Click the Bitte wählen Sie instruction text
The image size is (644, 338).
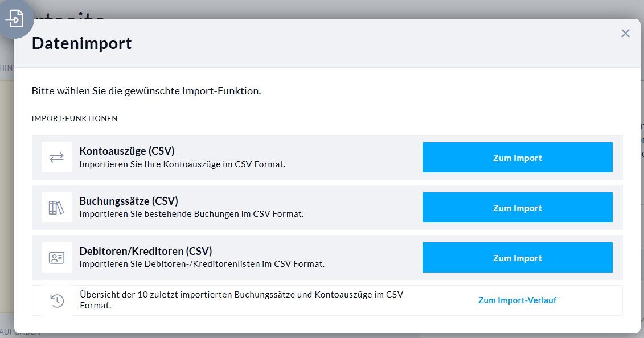tap(146, 91)
